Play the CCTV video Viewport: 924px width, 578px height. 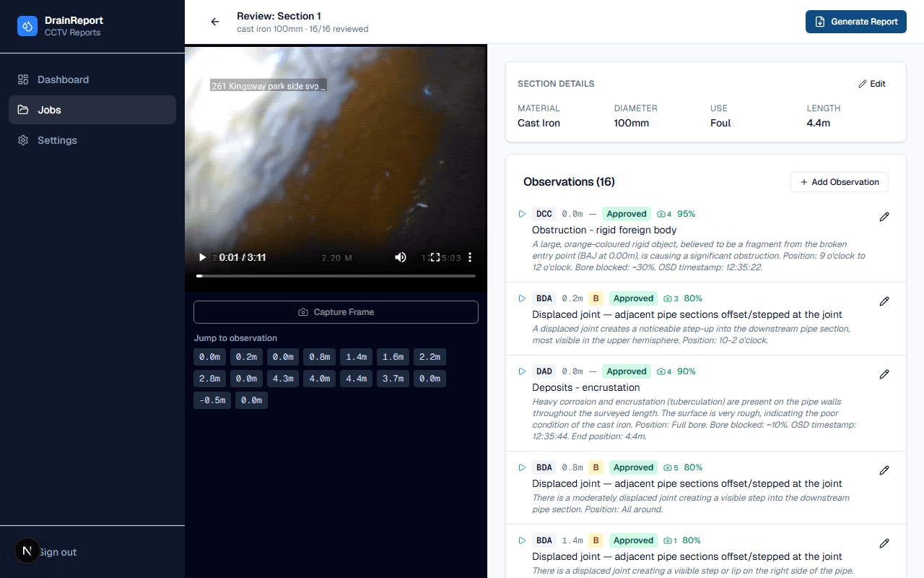202,257
